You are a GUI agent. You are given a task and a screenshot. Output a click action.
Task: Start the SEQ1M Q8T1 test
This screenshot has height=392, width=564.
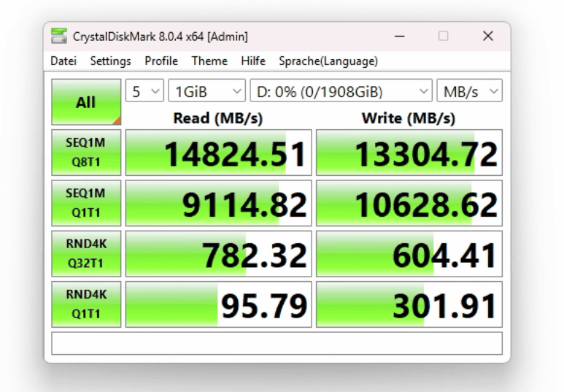(x=86, y=153)
